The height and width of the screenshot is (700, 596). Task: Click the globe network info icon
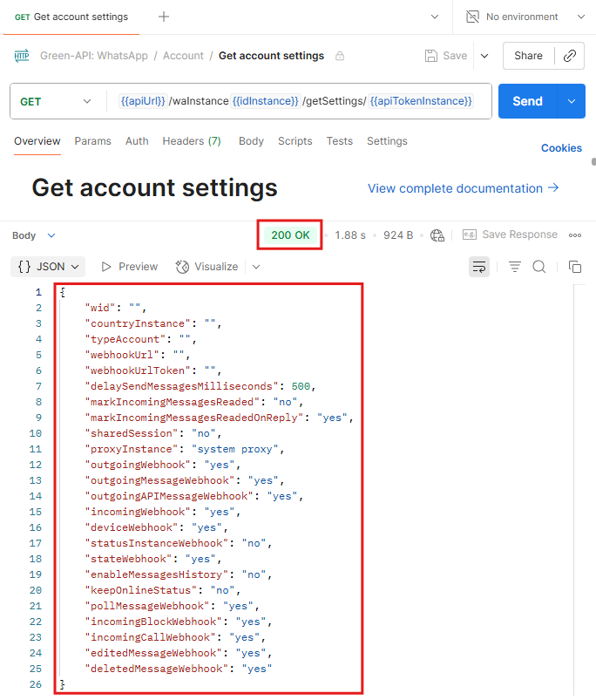point(437,235)
